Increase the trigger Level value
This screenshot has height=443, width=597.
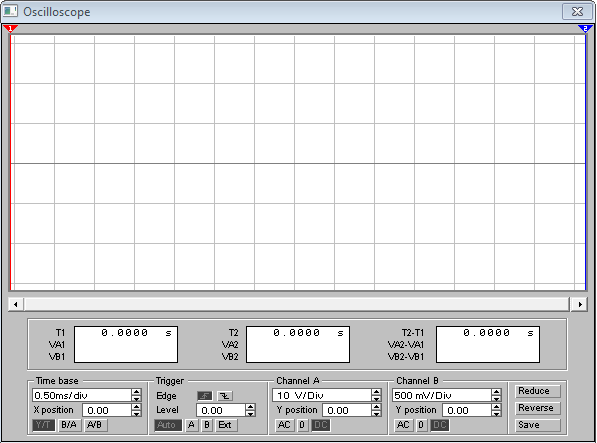point(250,407)
